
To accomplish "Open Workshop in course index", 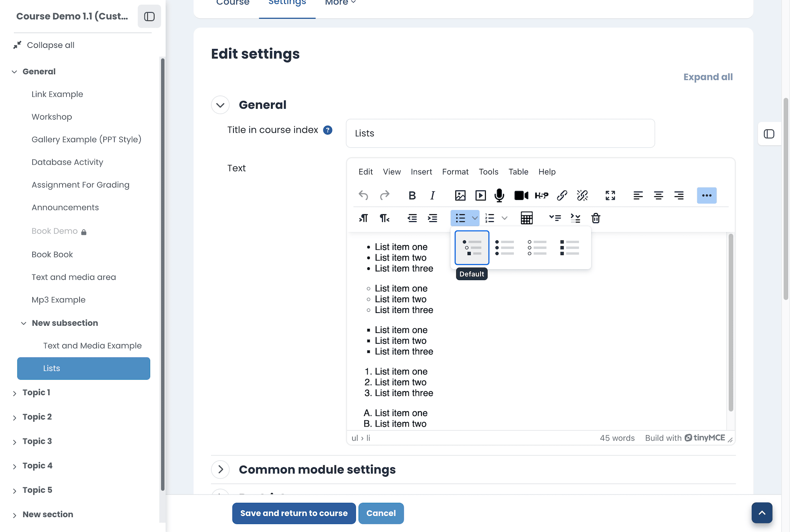I will pos(52,117).
